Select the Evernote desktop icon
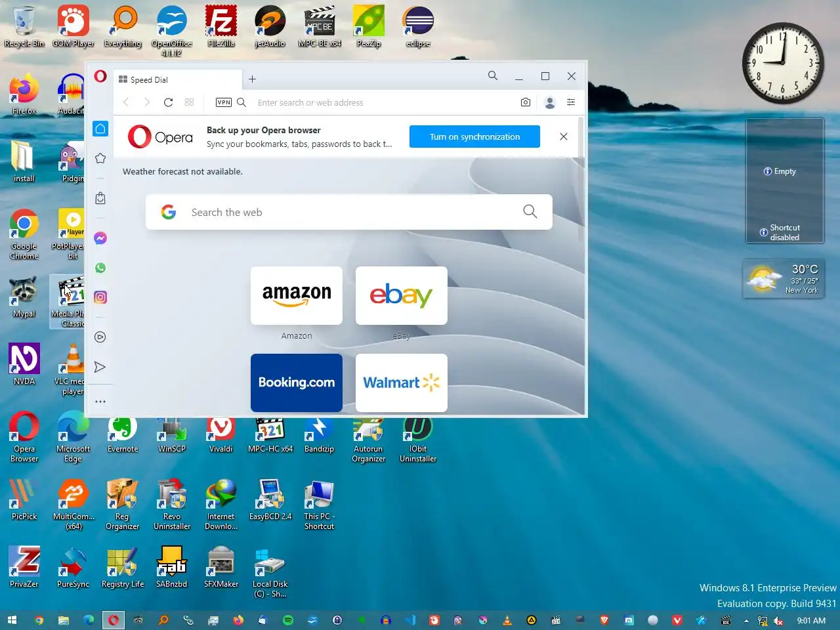The height and width of the screenshot is (630, 840). [123, 435]
